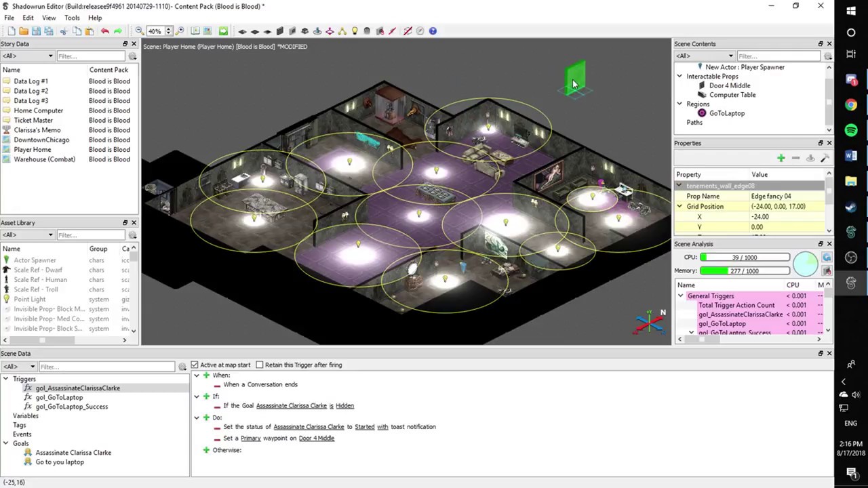Open Word from Windows taskbar

click(x=851, y=156)
